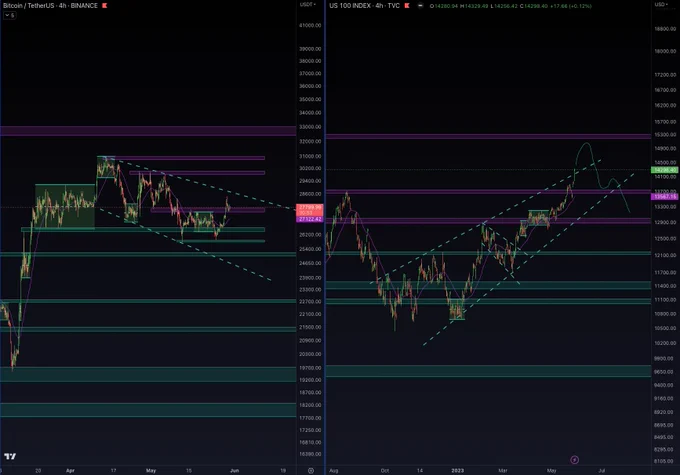
Task: Click 35000.00 on the Bitcoin price scale
Action: point(310,99)
